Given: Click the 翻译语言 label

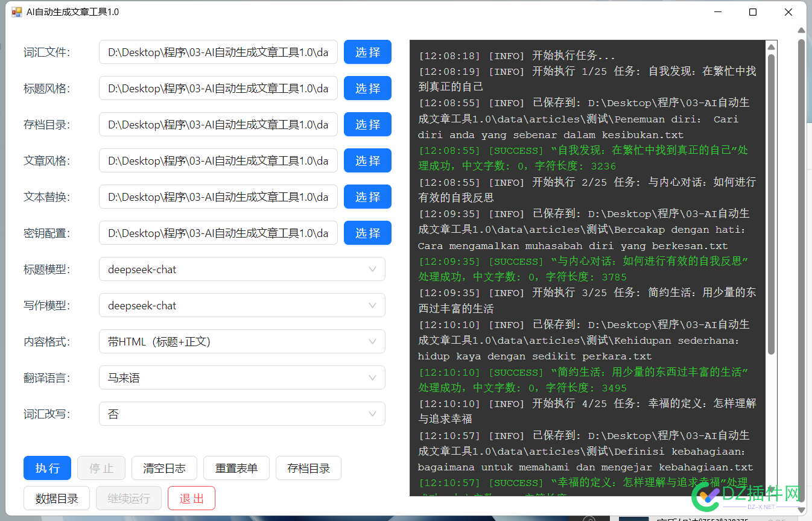Looking at the screenshot, I should 46,378.
